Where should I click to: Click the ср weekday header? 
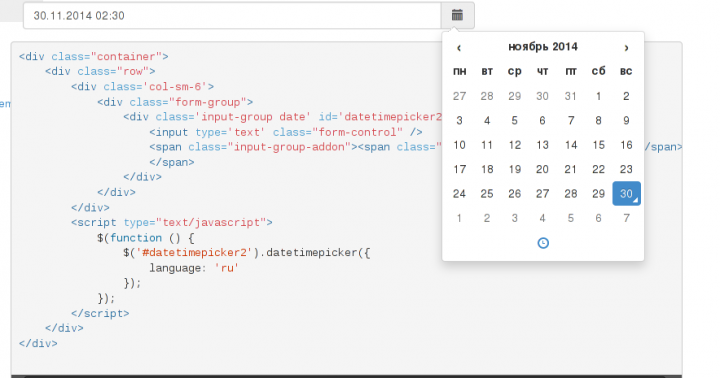[515, 71]
